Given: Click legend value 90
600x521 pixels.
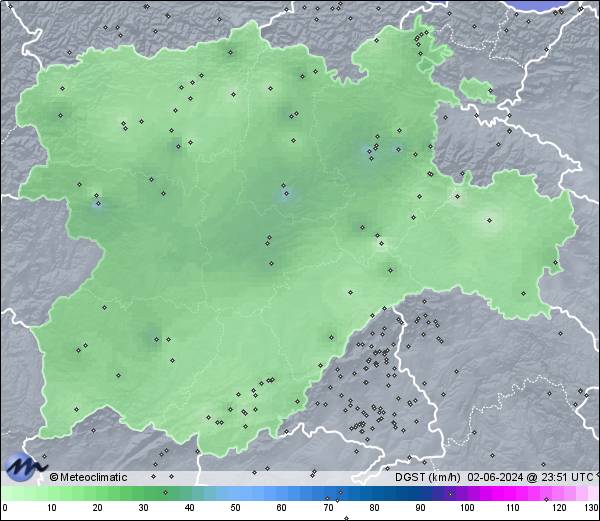Looking at the screenshot, I should (x=420, y=508).
